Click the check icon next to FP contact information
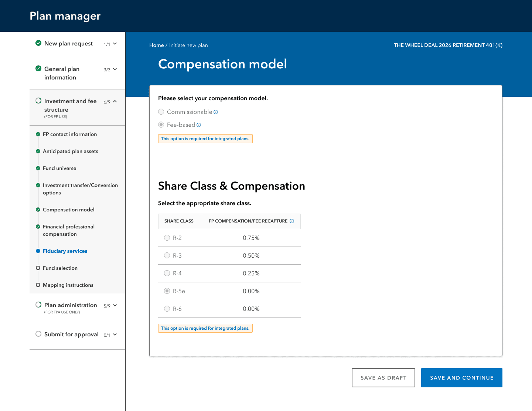 38,134
